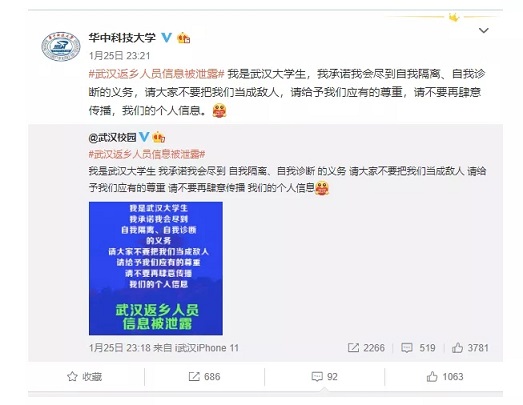Click the verified V badge beside 武汉校园
The image size is (523, 405).
pos(144,136)
